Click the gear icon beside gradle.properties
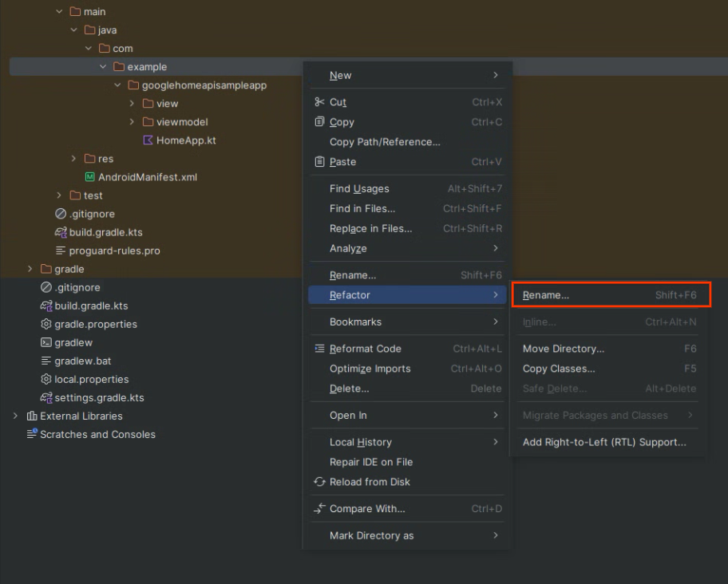Image resolution: width=728 pixels, height=584 pixels. tap(45, 324)
